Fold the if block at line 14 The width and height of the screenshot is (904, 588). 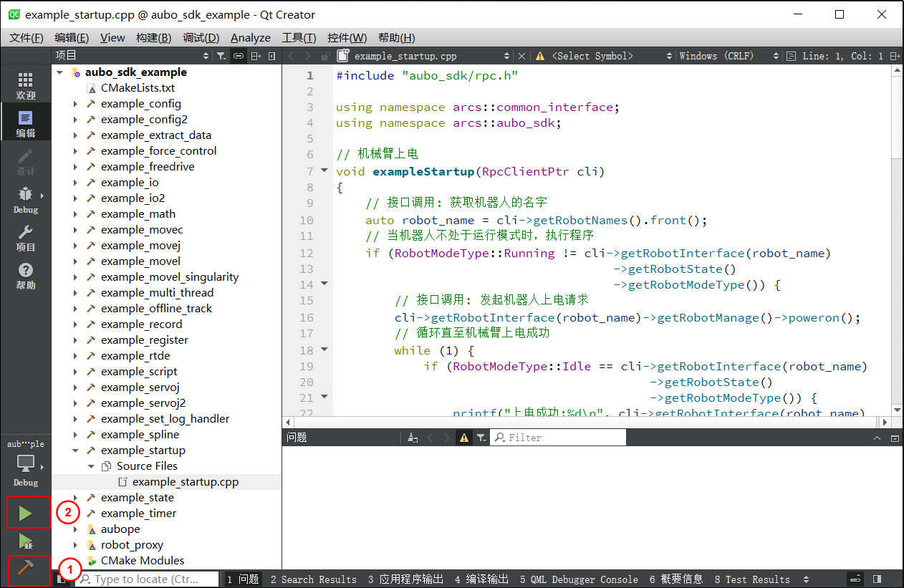(324, 284)
